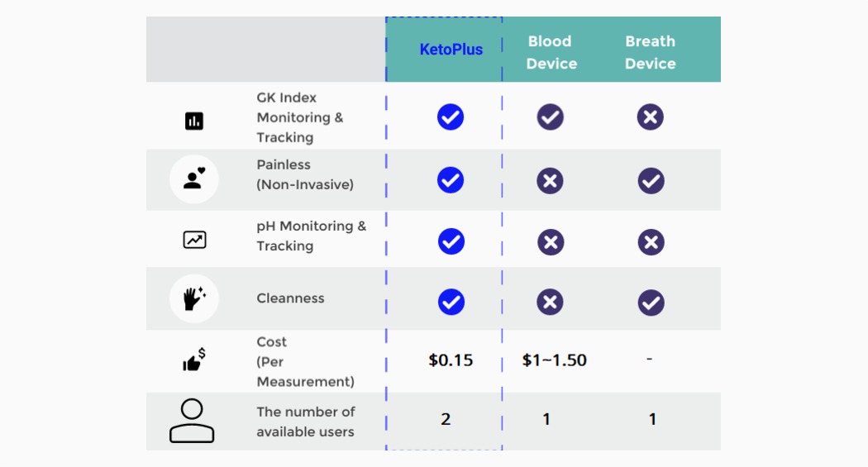Viewport: 868px width, 467px height.
Task: Click the pH Monitoring trend chart icon
Action: click(194, 240)
